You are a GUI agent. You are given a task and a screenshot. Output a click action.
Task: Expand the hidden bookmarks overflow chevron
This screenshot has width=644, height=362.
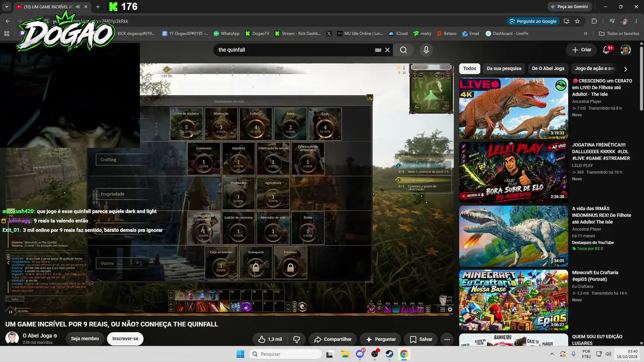pyautogui.click(x=585, y=34)
